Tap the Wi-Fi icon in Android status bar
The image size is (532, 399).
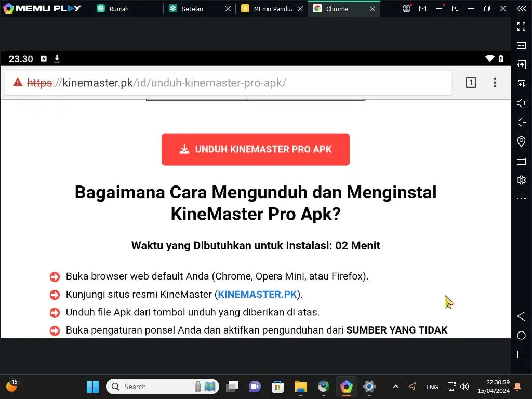(489, 58)
